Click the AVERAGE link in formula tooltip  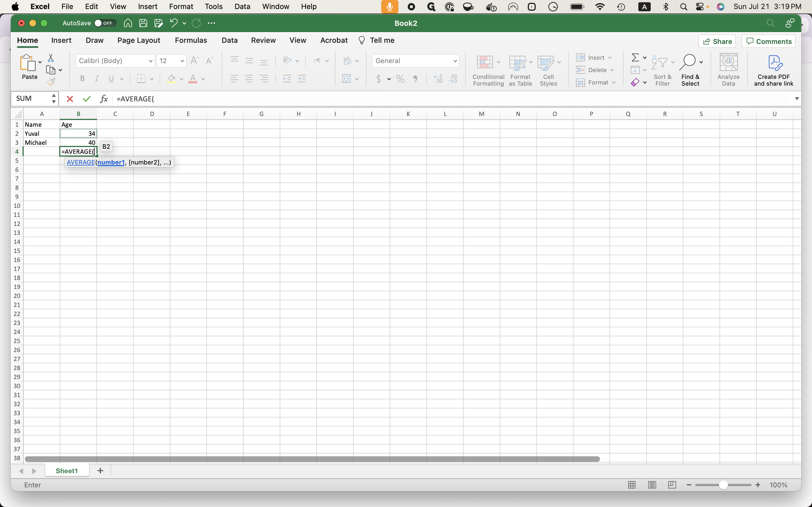[x=81, y=162]
